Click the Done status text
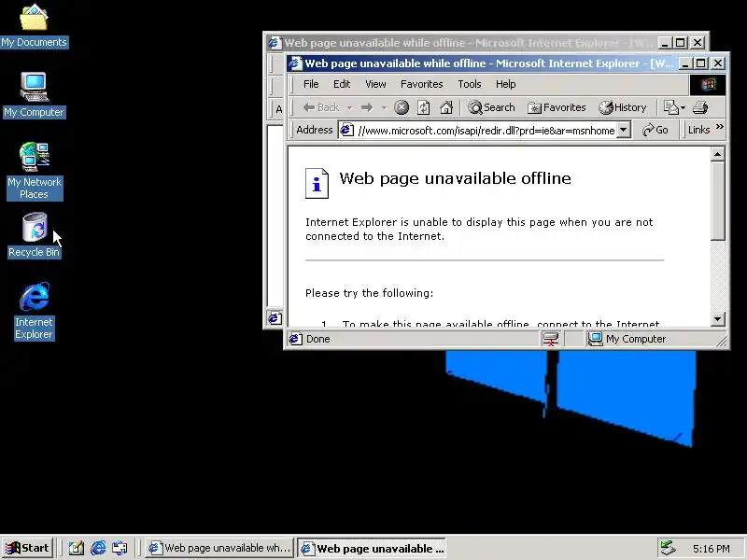 coord(318,339)
